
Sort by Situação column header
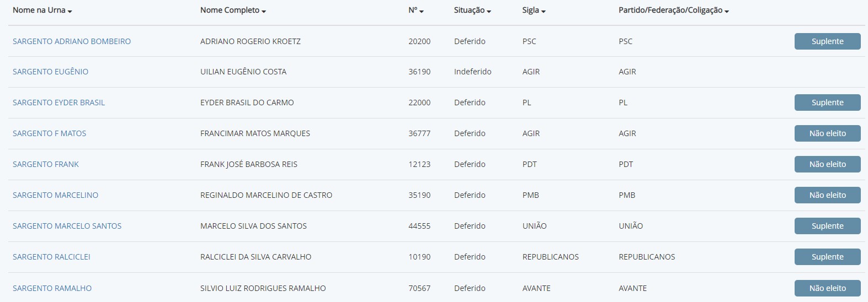[472, 10]
